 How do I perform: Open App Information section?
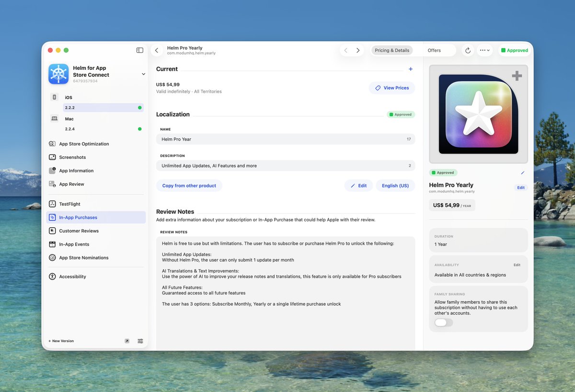[x=96, y=170]
